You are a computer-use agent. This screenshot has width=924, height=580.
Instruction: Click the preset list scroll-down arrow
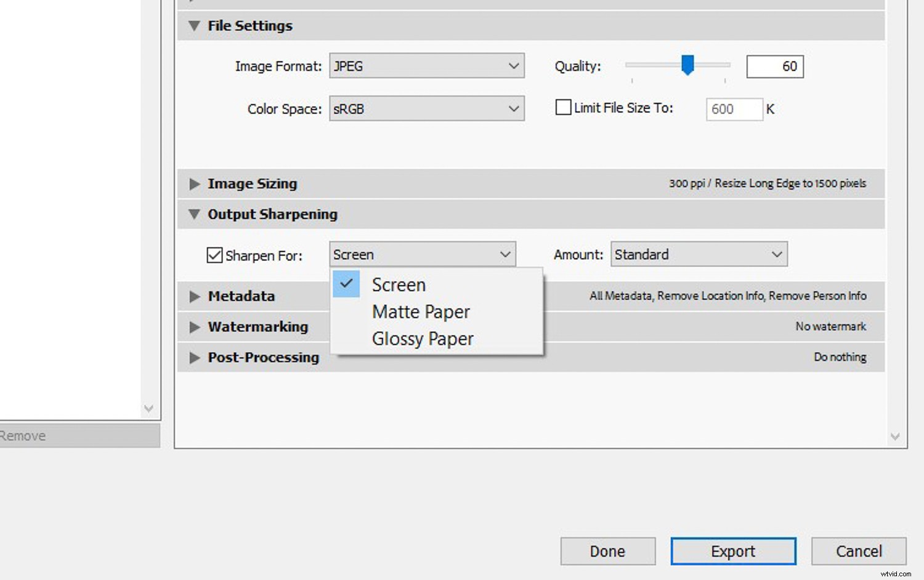click(x=148, y=408)
